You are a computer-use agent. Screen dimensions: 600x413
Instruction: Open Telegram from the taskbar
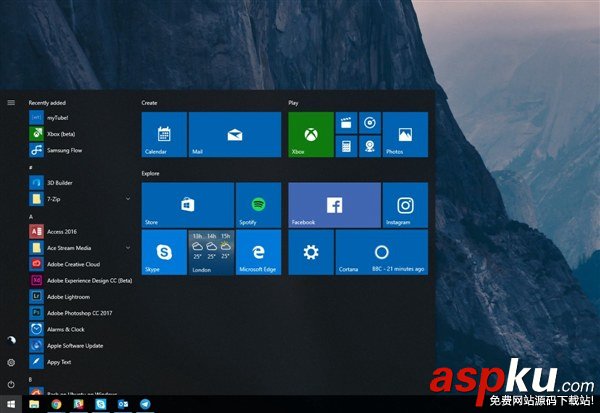click(x=145, y=404)
